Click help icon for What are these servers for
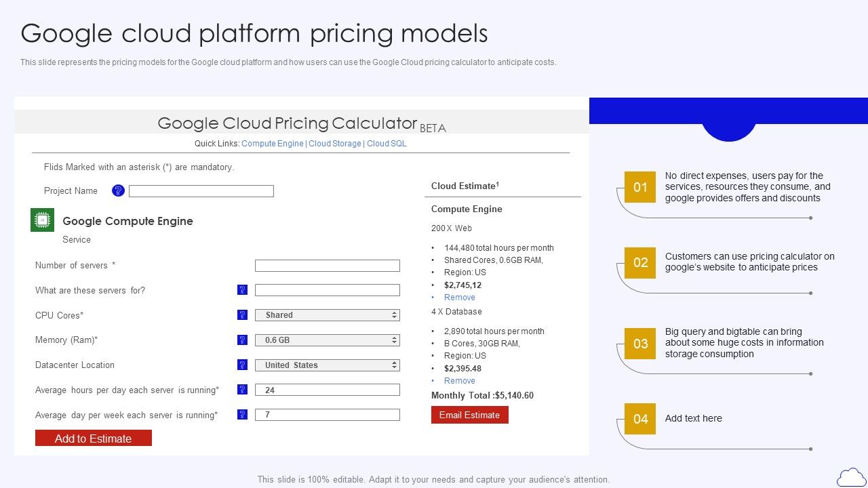Image resolution: width=868 pixels, height=488 pixels. coord(242,290)
